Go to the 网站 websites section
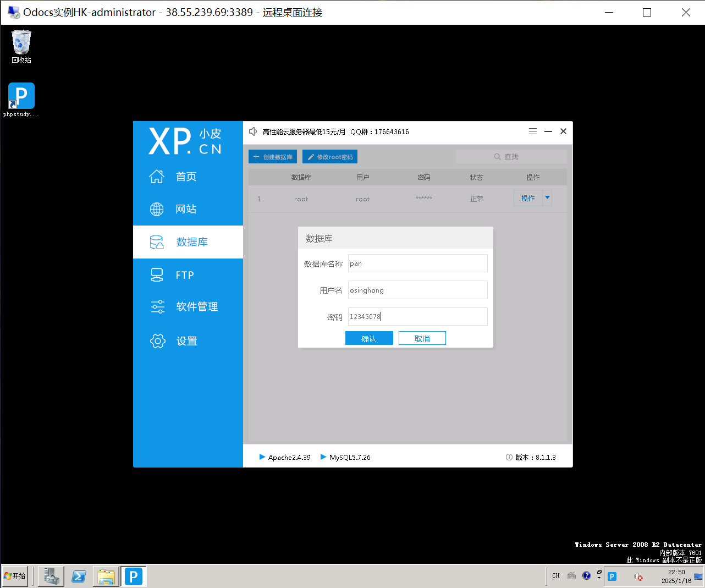705x588 pixels. pyautogui.click(x=186, y=209)
